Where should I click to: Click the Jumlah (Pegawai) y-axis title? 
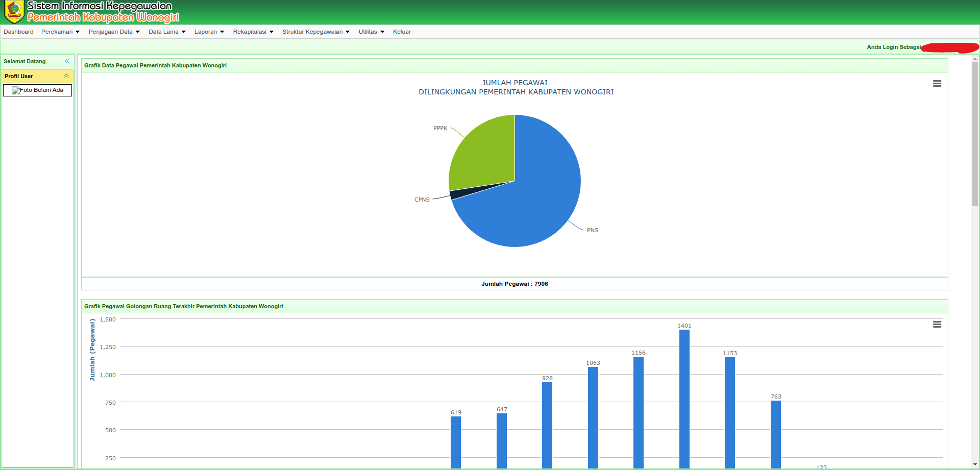[92, 350]
